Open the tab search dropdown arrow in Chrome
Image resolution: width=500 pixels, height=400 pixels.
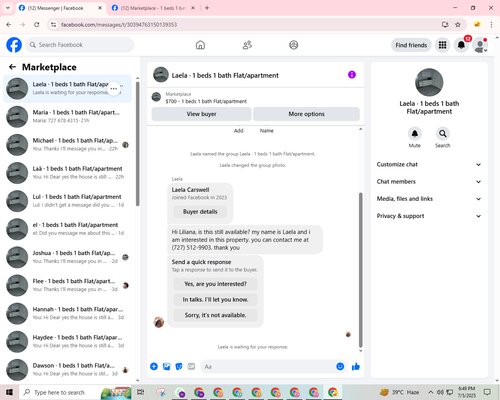pos(7,8)
